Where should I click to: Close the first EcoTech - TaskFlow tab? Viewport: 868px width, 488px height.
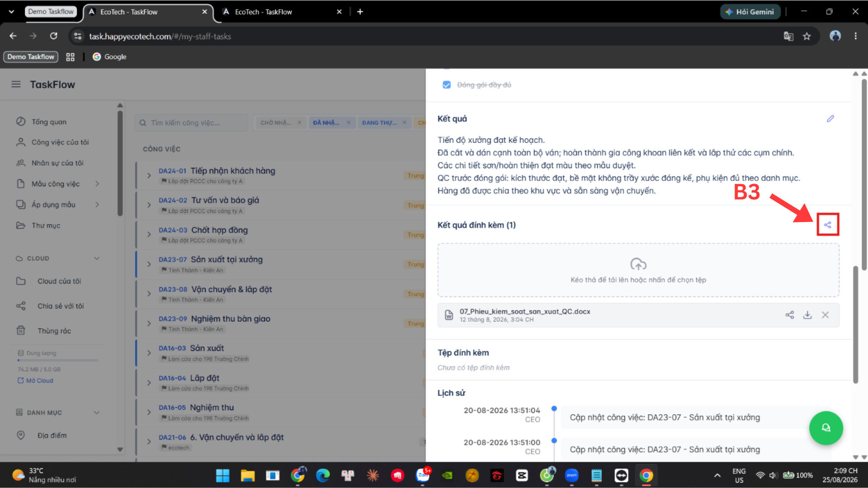[204, 12]
